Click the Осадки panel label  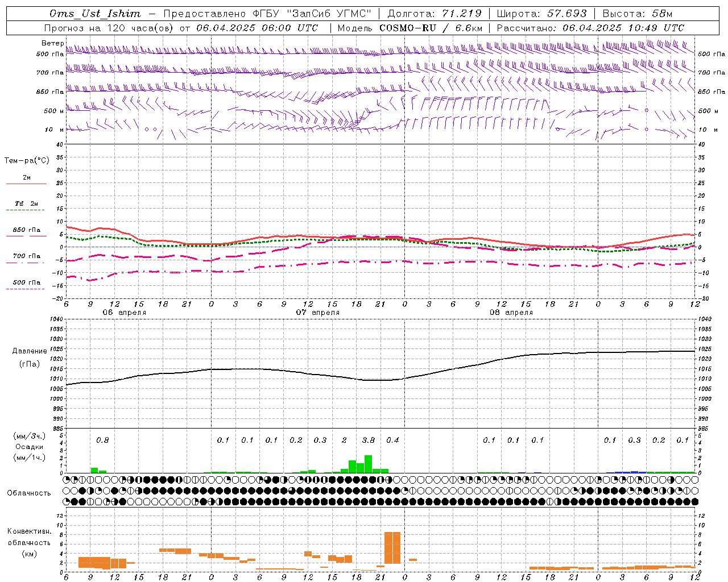click(29, 447)
